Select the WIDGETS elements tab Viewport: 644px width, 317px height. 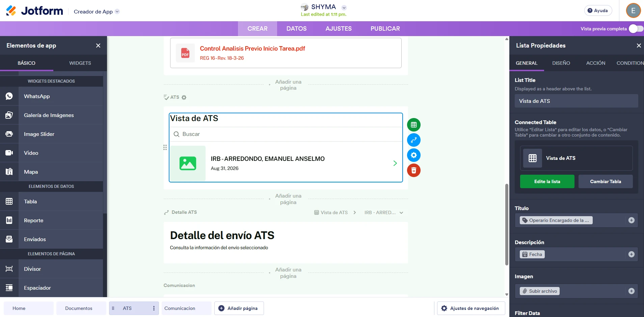[x=80, y=63]
